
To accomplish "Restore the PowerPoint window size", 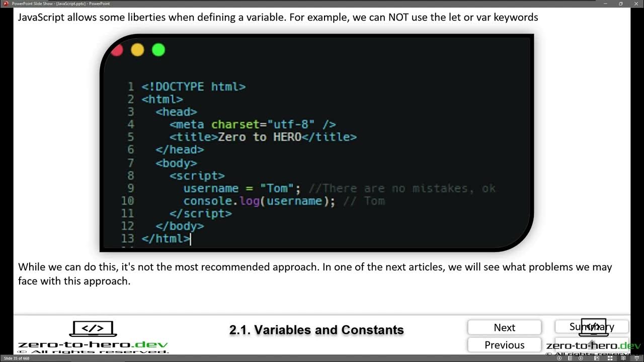I will [x=620, y=4].
